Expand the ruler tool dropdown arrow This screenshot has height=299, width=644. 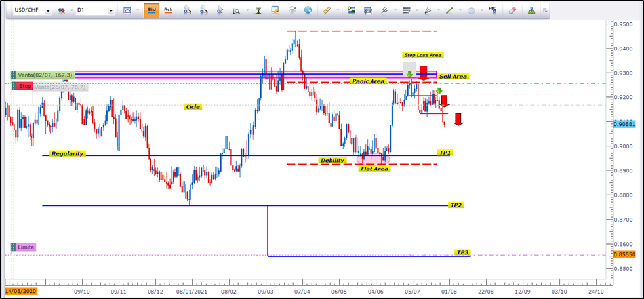[338, 12]
